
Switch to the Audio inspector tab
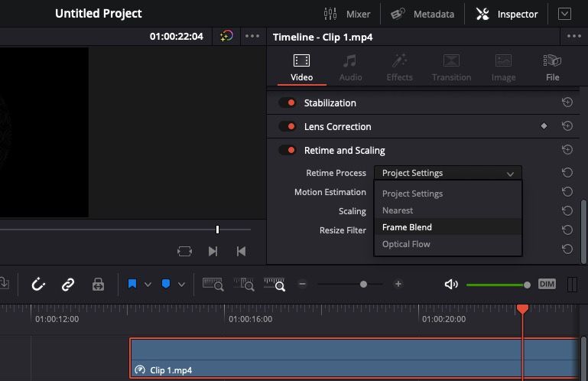[350, 67]
